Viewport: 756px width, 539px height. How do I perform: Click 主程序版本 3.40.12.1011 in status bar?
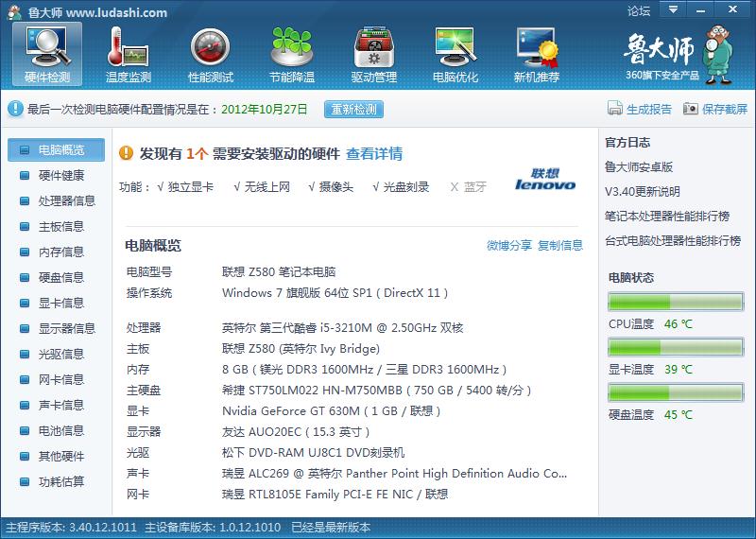72,527
